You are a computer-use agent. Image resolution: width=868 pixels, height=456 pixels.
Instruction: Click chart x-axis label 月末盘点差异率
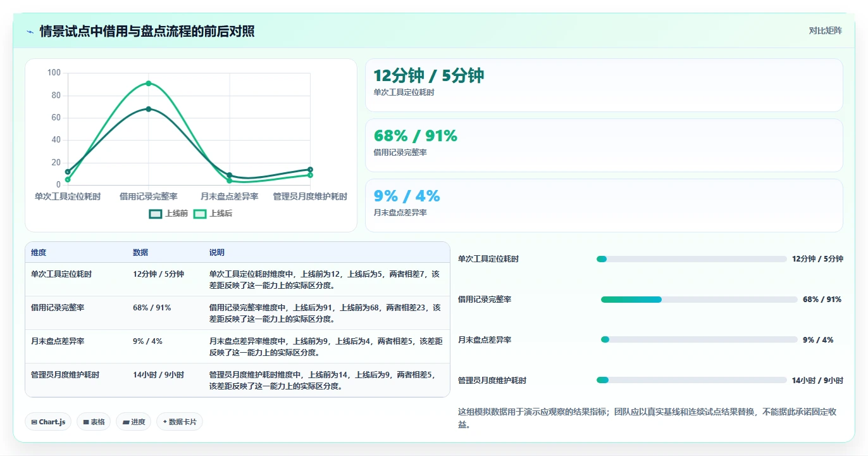230,197
